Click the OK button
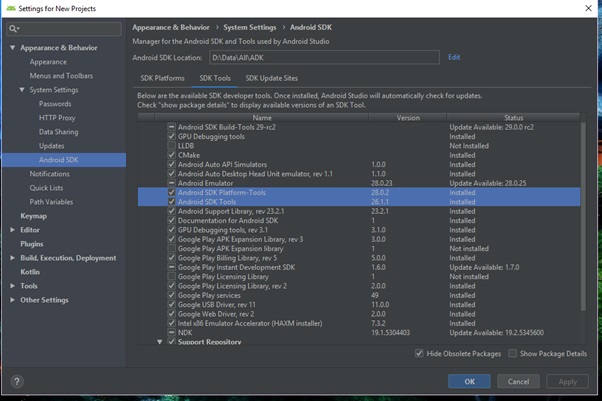 469,381
